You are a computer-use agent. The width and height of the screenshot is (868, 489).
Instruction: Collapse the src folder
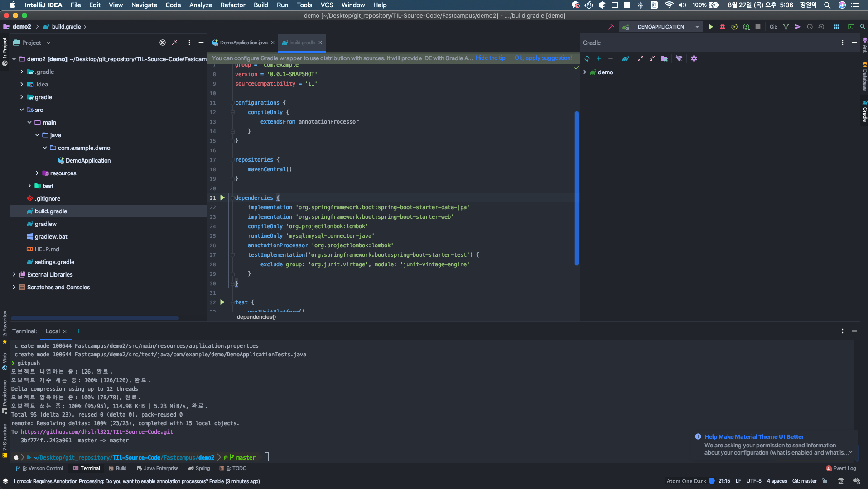tap(22, 110)
